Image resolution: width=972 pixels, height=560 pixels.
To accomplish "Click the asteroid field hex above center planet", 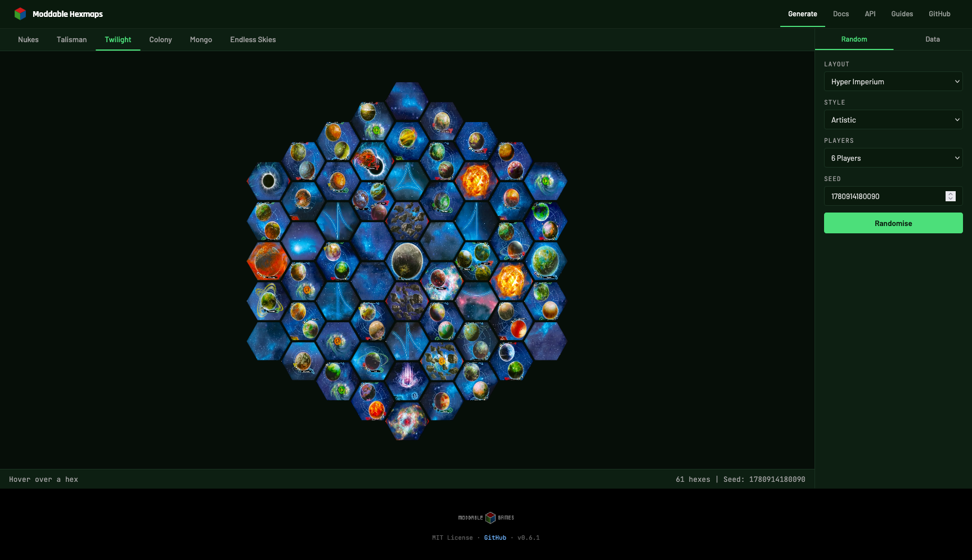I will pos(407,221).
